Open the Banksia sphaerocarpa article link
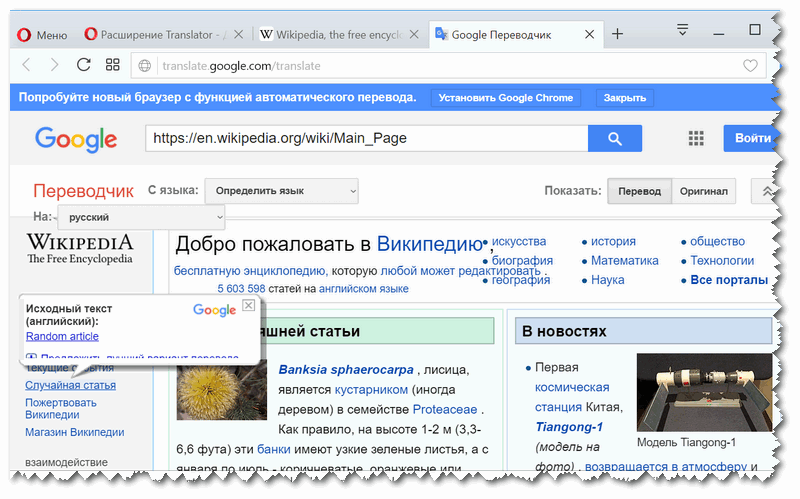800x499 pixels. tap(346, 369)
